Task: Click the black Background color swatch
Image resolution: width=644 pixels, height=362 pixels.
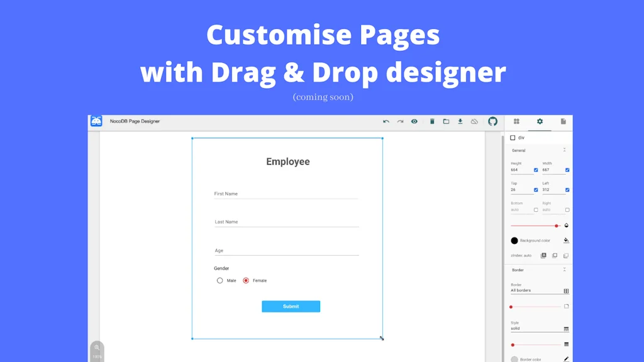Action: pos(514,241)
